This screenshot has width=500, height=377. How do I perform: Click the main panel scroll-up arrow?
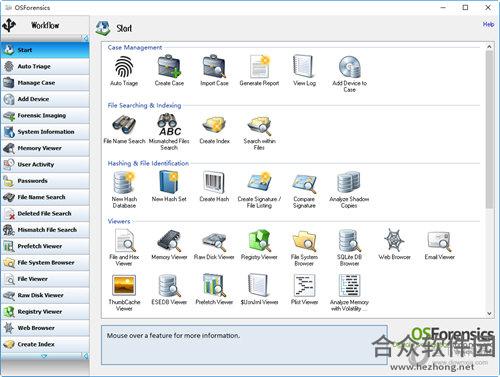point(489,47)
